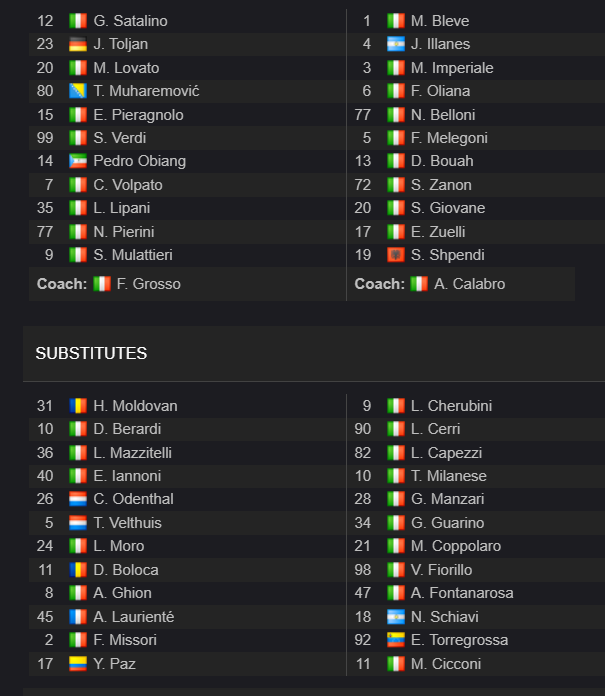This screenshot has height=696, width=605.
Task: Click the Dutch flag beside C. Odenthal
Action: coord(78,499)
